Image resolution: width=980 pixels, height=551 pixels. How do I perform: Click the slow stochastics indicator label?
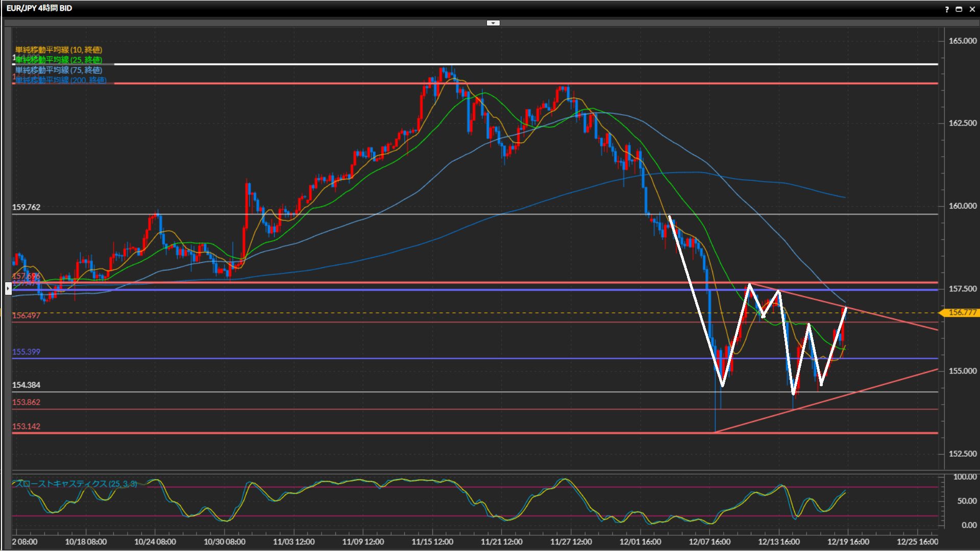75,484
